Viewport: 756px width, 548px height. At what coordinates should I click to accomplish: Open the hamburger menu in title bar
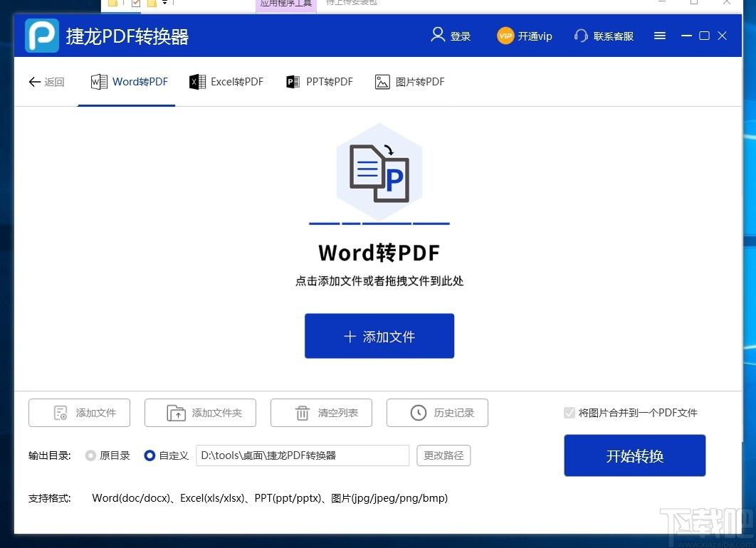660,36
